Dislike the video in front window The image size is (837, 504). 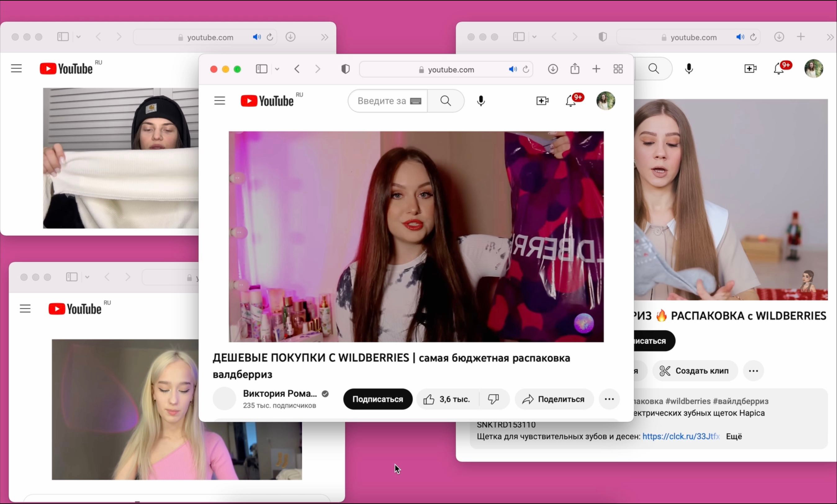(x=493, y=399)
